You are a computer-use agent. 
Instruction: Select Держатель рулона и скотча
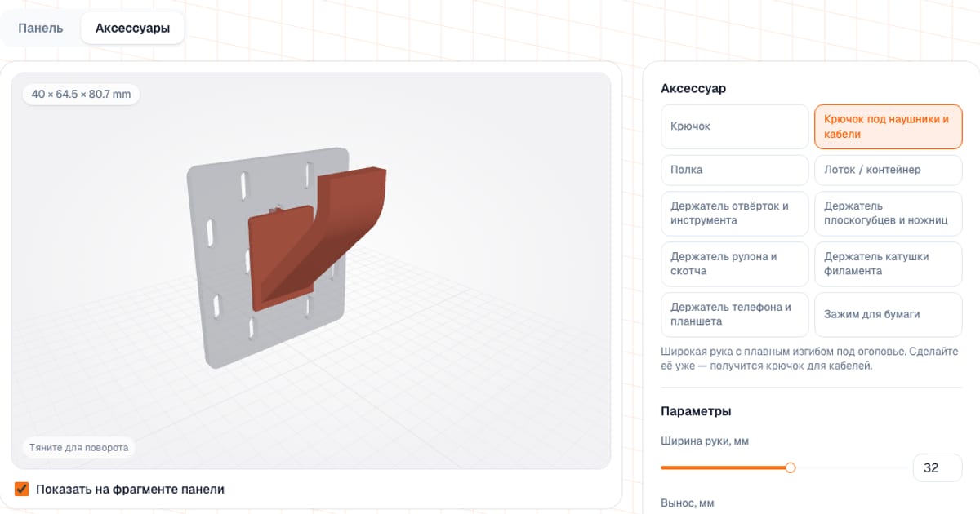pos(734,264)
